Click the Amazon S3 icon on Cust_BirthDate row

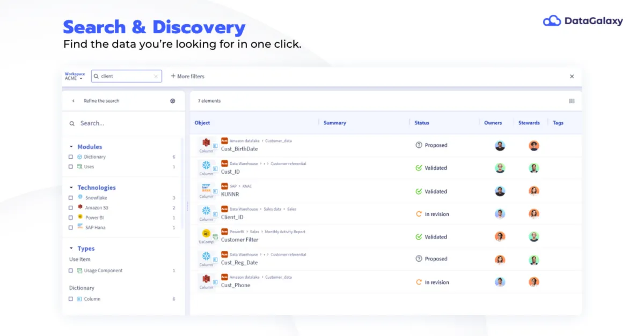206,143
